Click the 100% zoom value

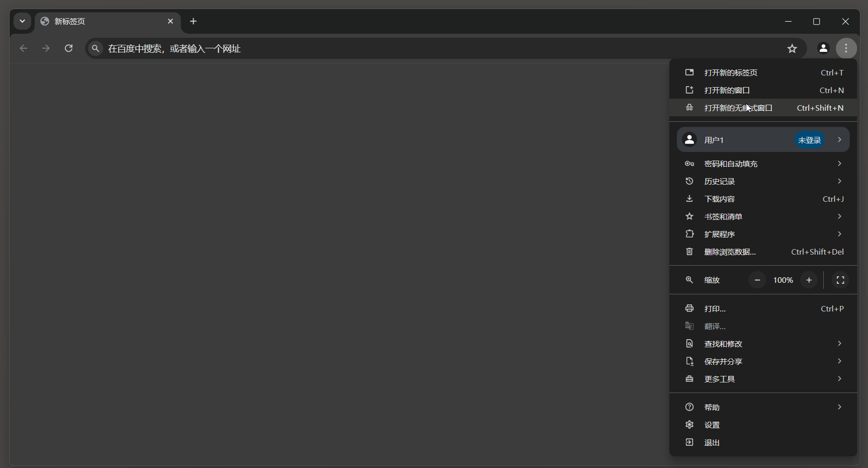point(783,280)
